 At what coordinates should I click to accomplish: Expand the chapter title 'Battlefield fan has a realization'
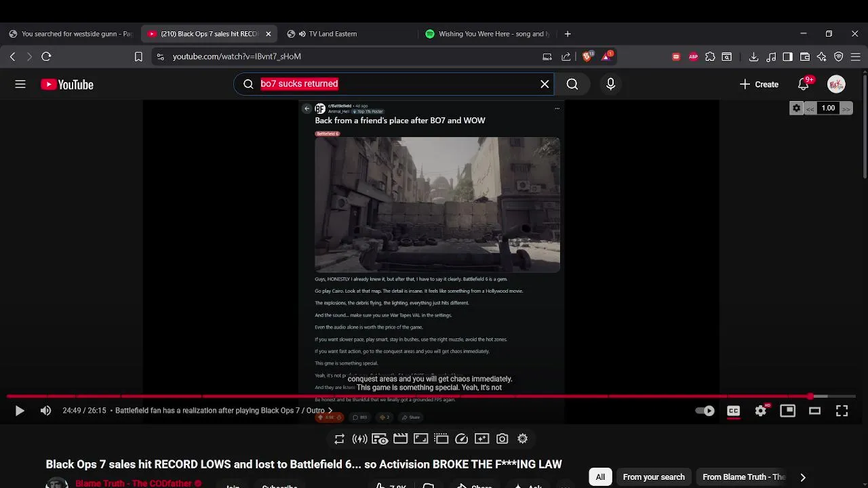(224, 411)
